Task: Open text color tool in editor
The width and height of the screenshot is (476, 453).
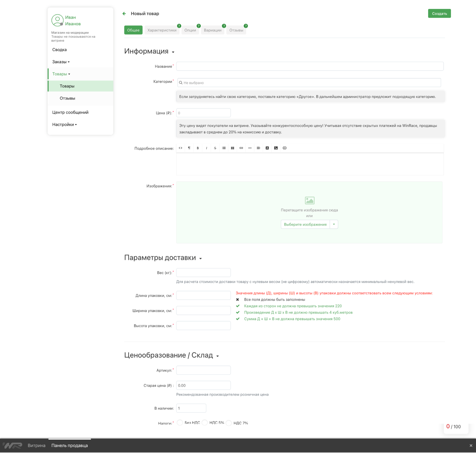Action: [x=267, y=148]
